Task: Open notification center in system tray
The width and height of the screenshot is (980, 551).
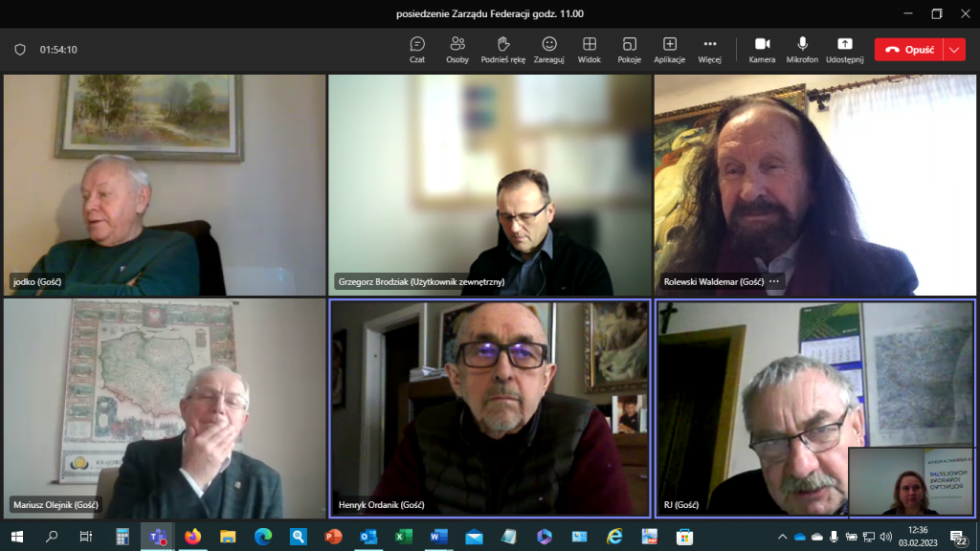Action: pos(958,538)
